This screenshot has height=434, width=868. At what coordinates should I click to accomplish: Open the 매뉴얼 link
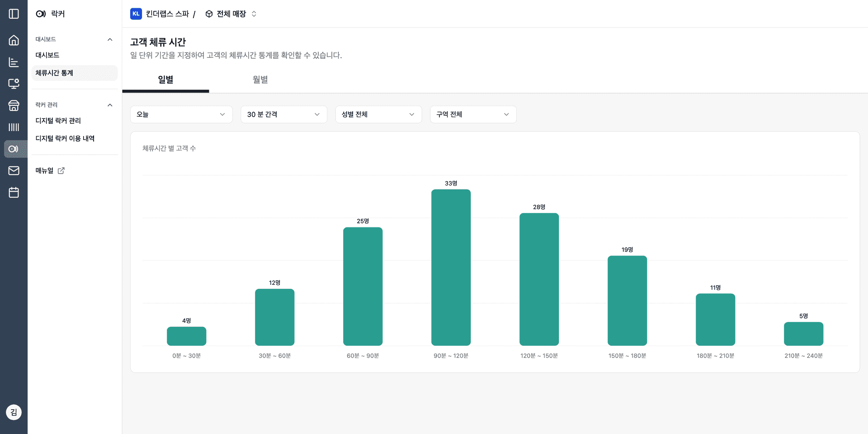(50, 170)
